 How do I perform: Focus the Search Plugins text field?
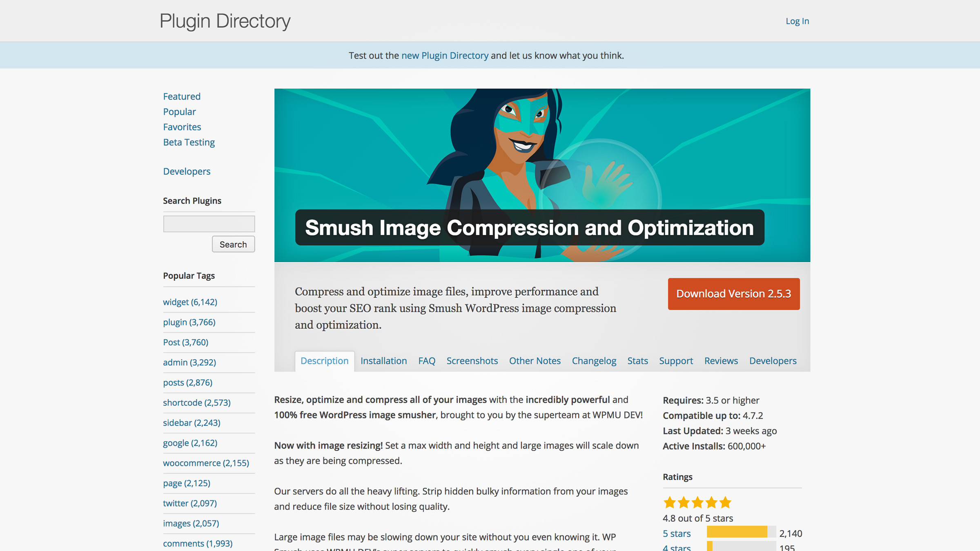pyautogui.click(x=209, y=224)
